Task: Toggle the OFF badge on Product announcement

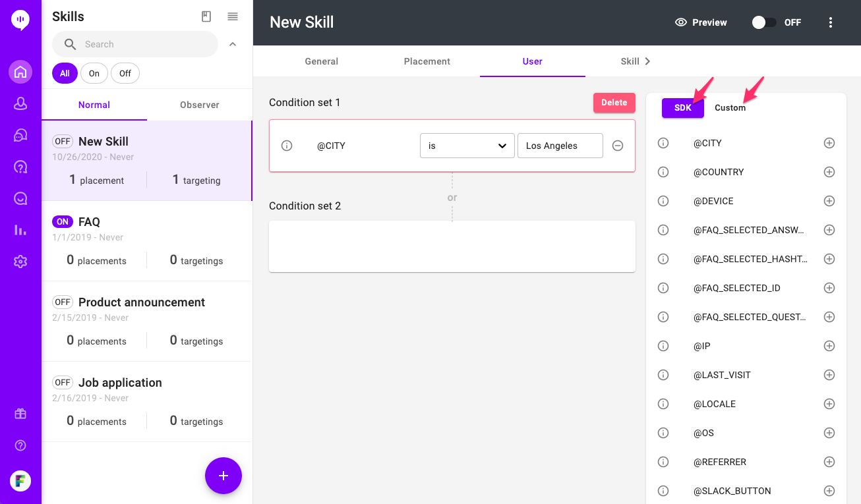Action: click(x=63, y=302)
